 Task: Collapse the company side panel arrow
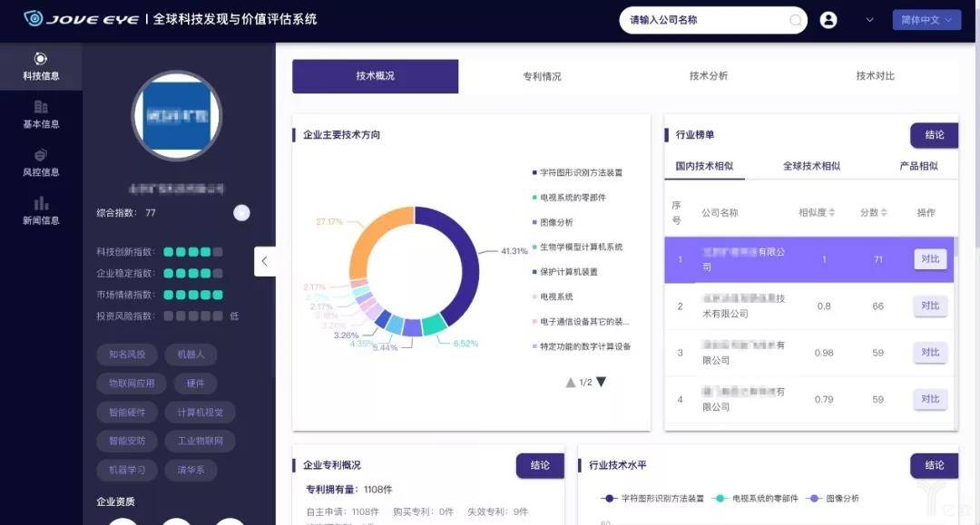click(x=264, y=261)
